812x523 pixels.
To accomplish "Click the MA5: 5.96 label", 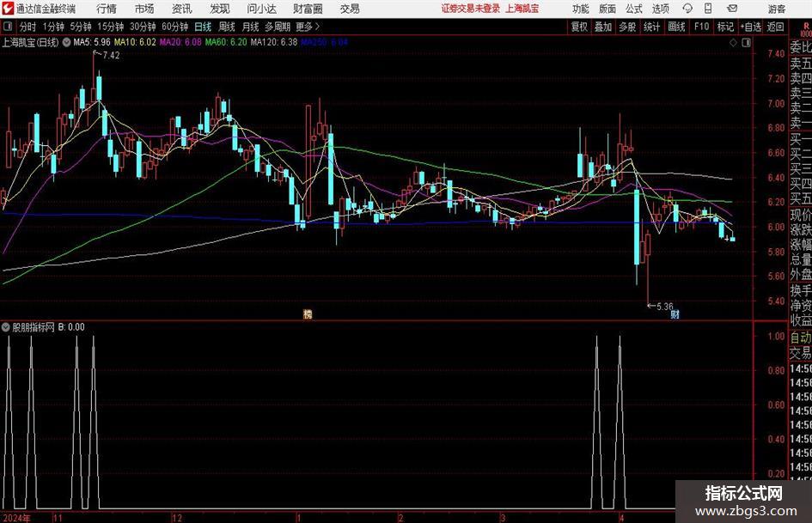I will [92, 42].
